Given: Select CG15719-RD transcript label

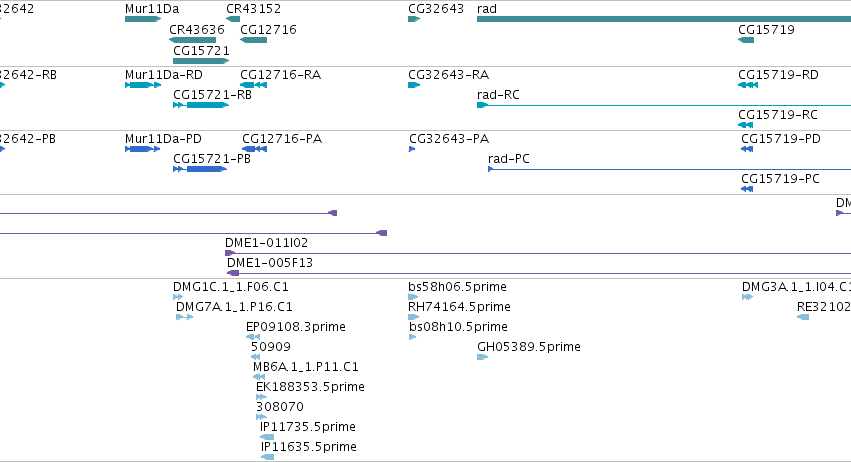Looking at the screenshot, I should [778, 74].
